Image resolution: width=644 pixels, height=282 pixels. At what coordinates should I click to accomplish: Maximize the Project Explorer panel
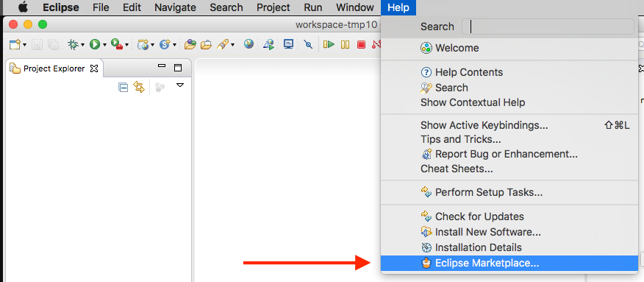178,68
